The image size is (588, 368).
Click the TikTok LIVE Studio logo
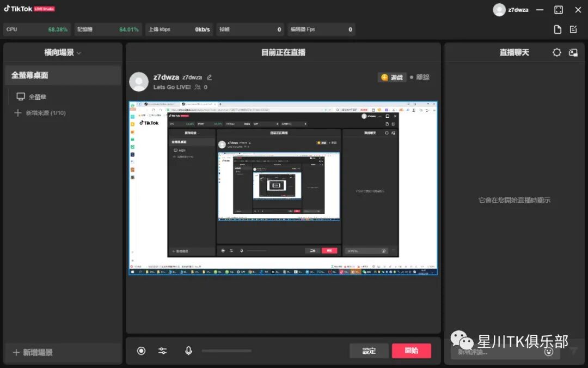(29, 9)
